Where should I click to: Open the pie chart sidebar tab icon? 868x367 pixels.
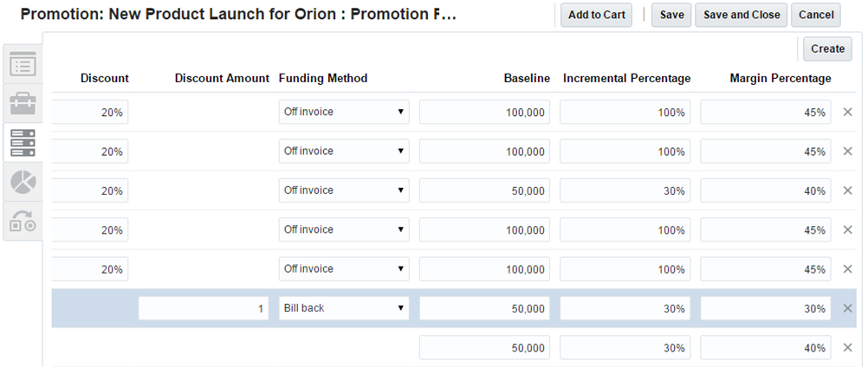pos(23,183)
